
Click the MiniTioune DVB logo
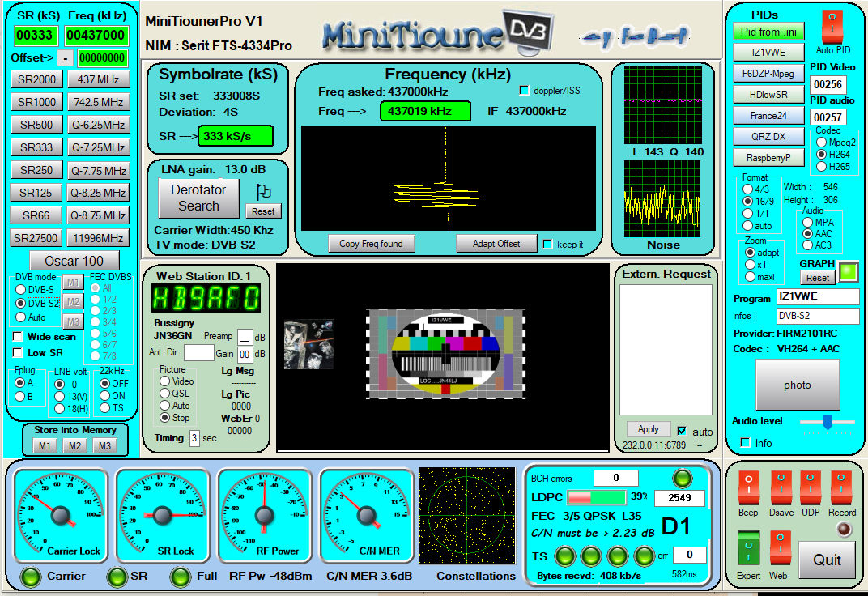437,32
